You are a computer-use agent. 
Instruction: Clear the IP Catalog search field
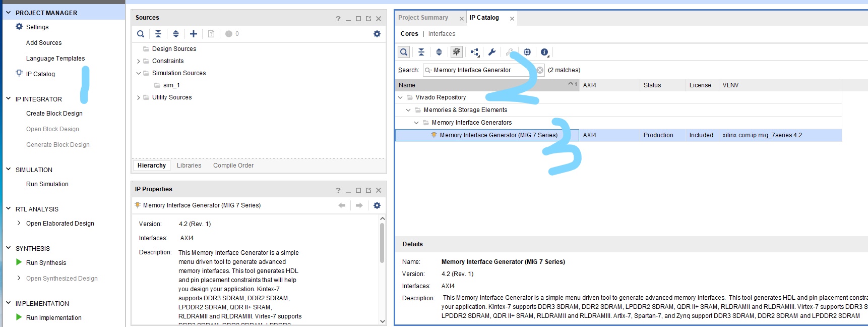[x=540, y=70]
